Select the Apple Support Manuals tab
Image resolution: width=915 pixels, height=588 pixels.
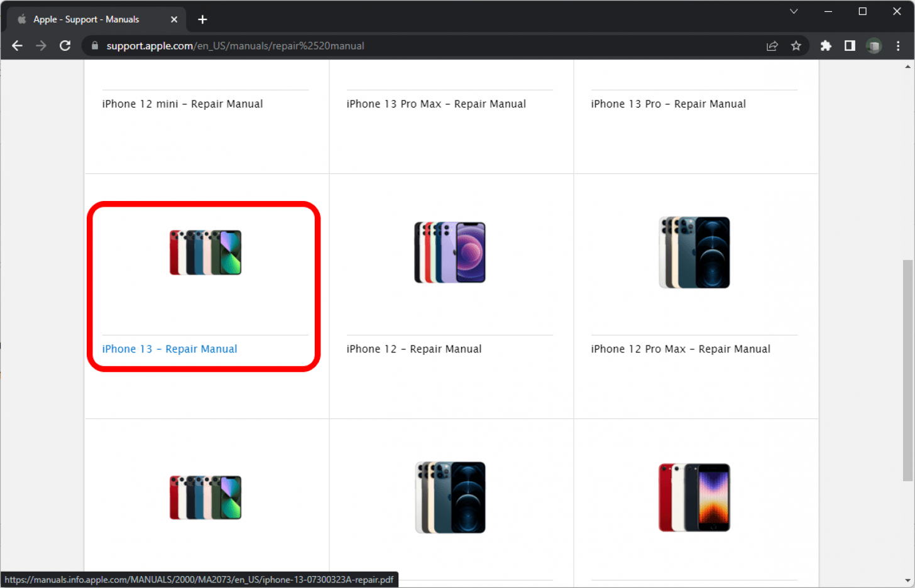point(88,19)
